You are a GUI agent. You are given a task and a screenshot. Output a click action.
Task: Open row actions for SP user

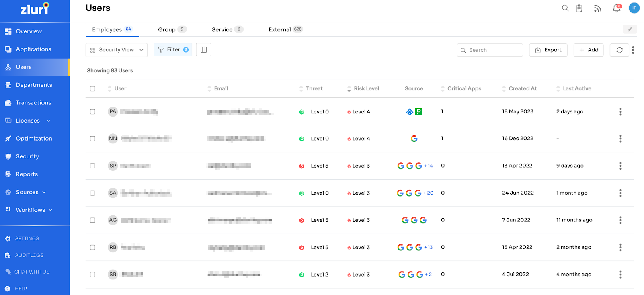[x=621, y=166]
